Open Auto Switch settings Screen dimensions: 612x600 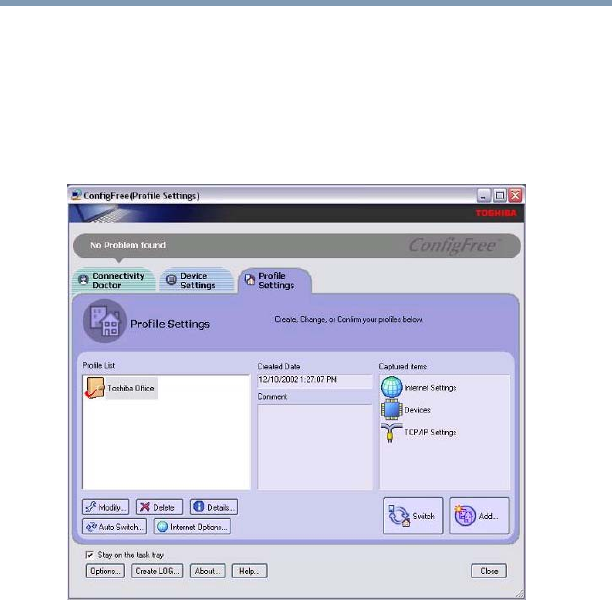114,527
